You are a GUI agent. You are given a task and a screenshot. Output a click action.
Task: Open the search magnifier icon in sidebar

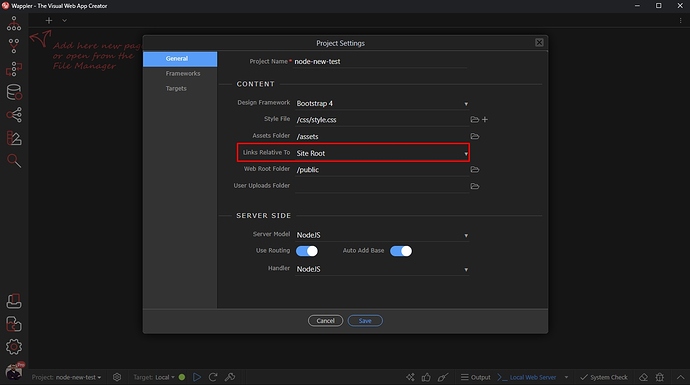14,161
